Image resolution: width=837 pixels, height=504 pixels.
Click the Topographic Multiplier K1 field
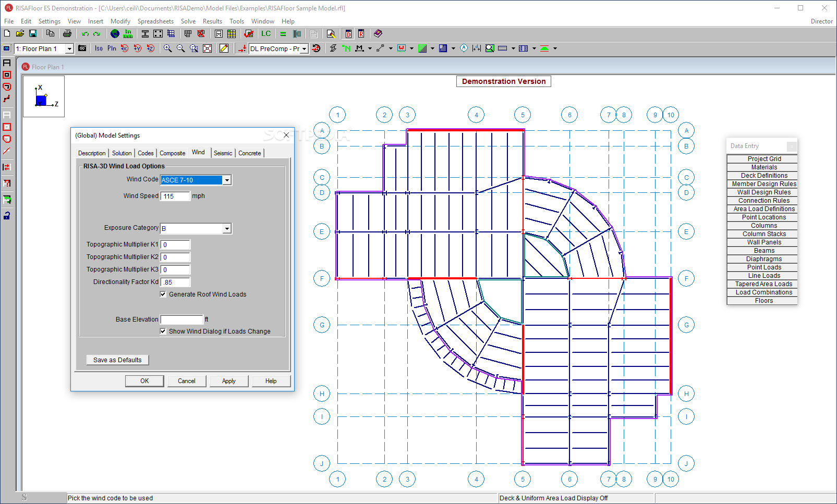[x=175, y=244]
